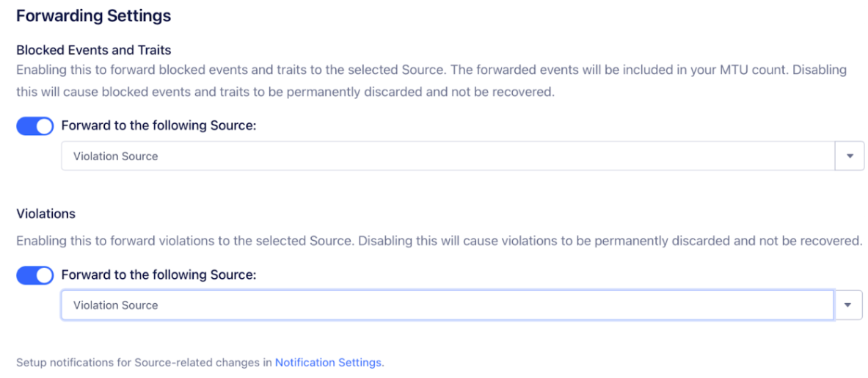This screenshot has height=378, width=868.
Task: Click the Forwarding Settings heading
Action: (x=93, y=15)
